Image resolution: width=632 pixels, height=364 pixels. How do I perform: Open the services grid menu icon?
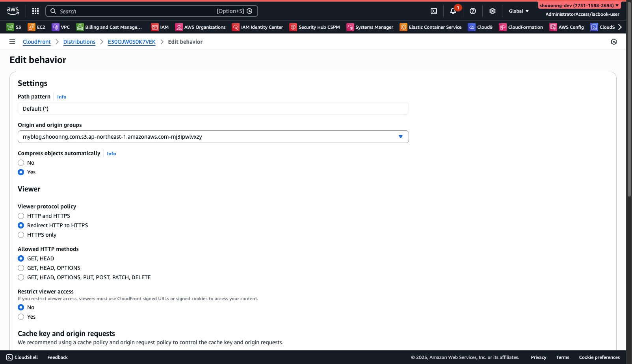[35, 11]
